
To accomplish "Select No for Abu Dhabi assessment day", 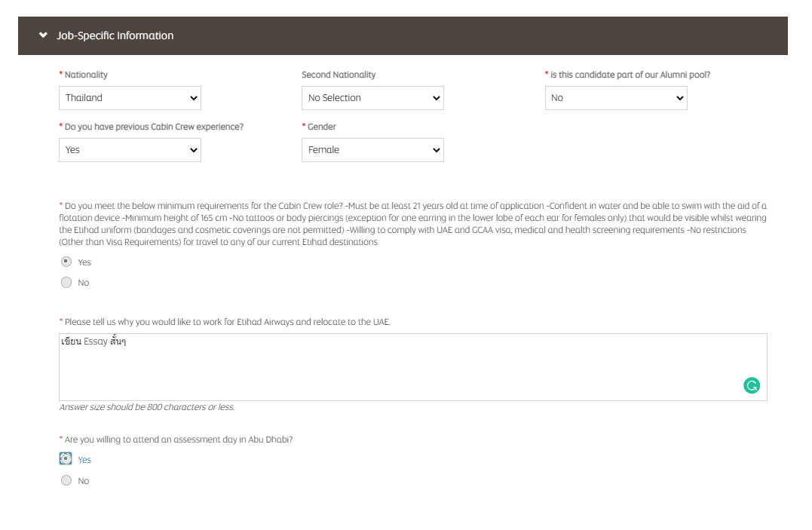I will pos(66,480).
